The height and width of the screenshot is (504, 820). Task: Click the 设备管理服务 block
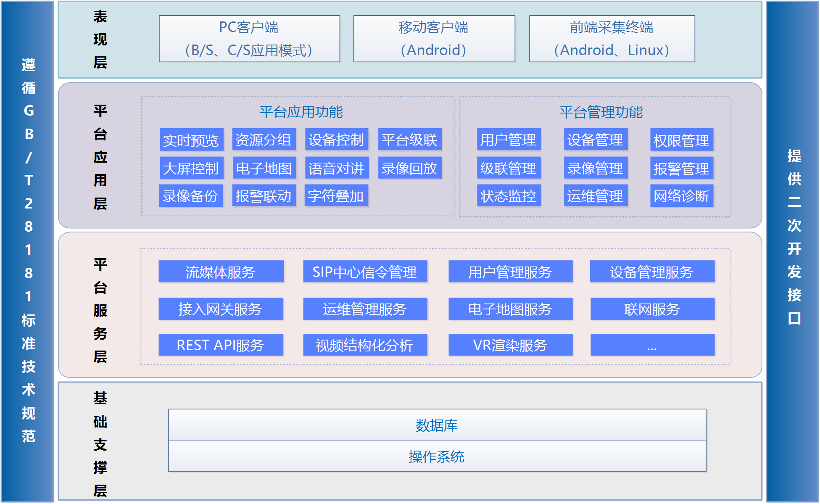click(652, 272)
